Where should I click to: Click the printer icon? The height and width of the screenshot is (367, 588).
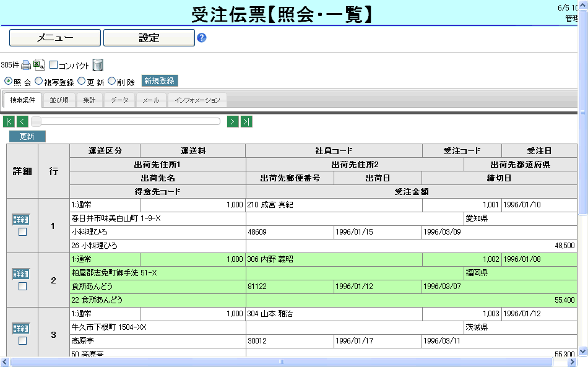26,65
